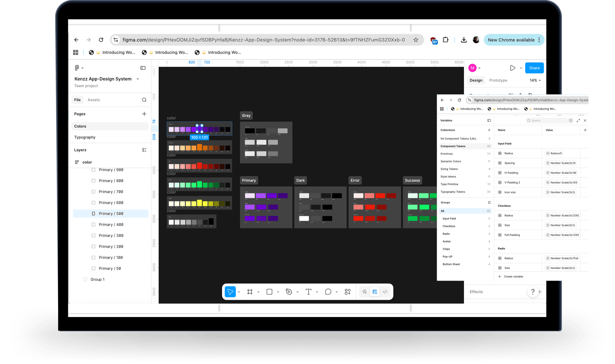Select the Move tool in the bottom toolbar

[230, 292]
